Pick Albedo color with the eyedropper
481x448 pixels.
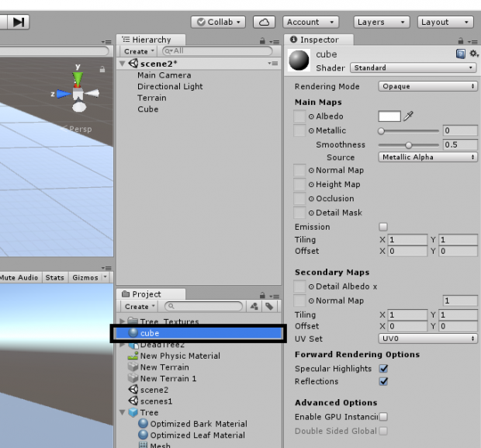tap(409, 116)
